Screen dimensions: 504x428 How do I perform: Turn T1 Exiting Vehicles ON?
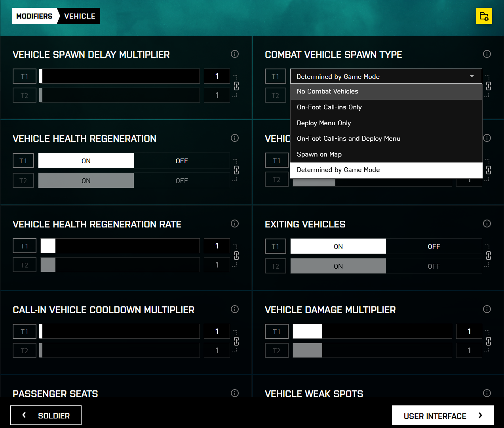[338, 246]
